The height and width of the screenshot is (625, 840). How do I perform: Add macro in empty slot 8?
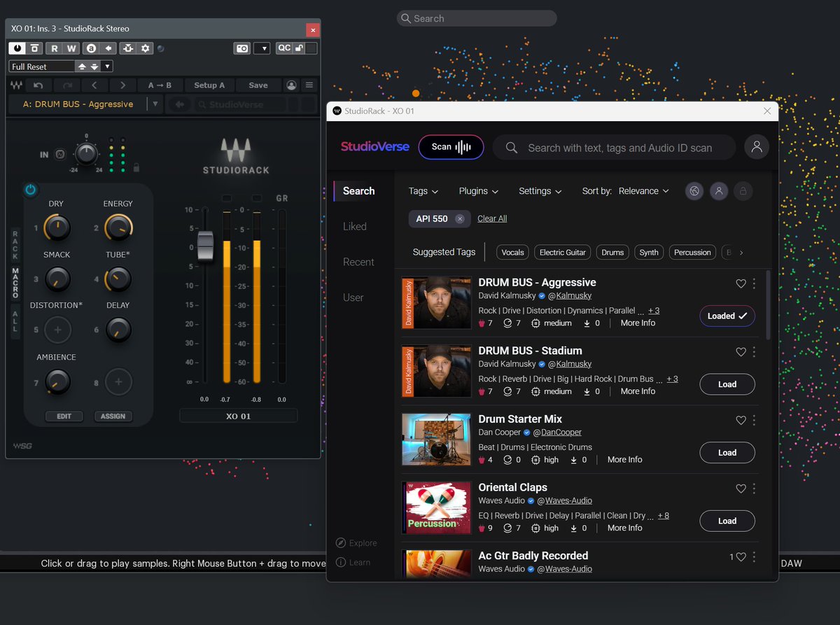(x=118, y=382)
